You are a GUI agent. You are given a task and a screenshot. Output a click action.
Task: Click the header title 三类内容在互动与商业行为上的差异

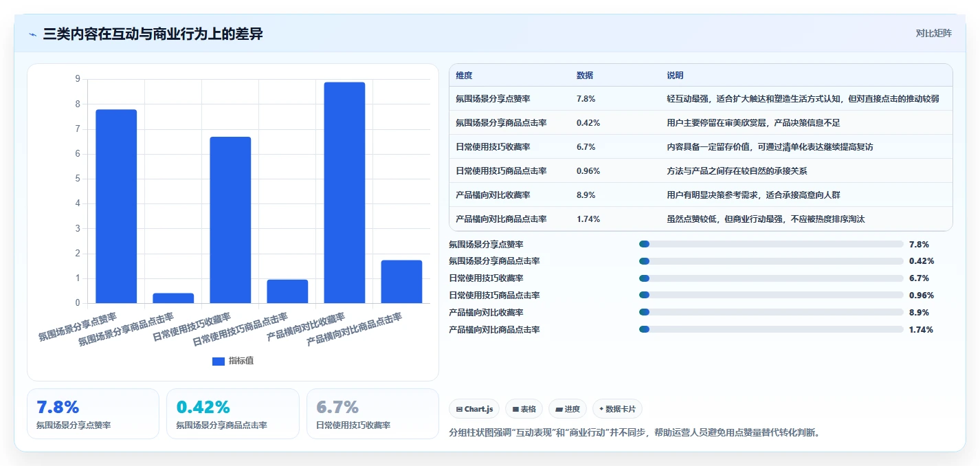153,34
